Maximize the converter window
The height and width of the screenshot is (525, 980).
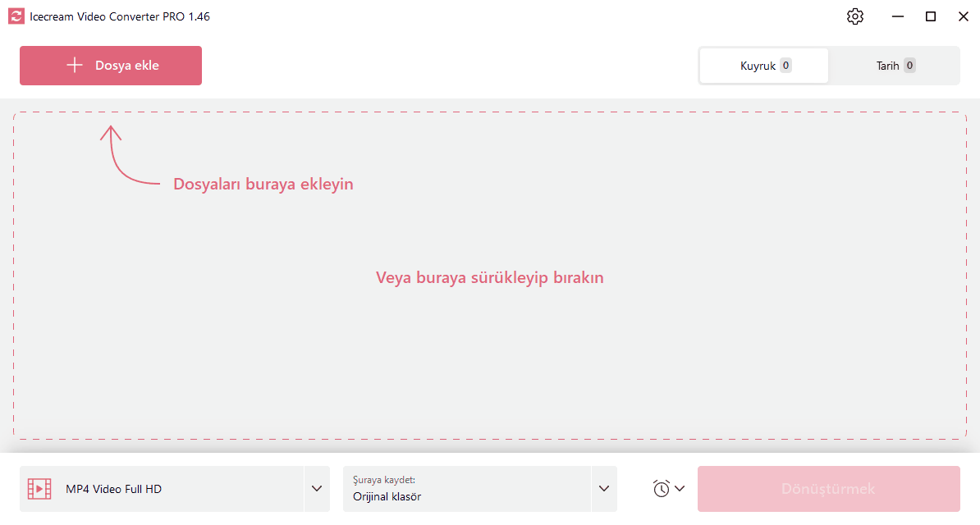[931, 16]
